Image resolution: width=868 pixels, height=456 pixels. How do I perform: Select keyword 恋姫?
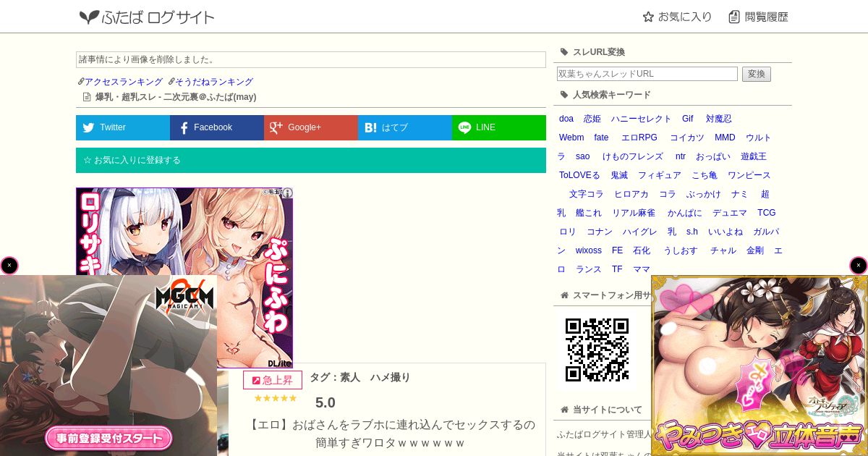click(x=592, y=119)
